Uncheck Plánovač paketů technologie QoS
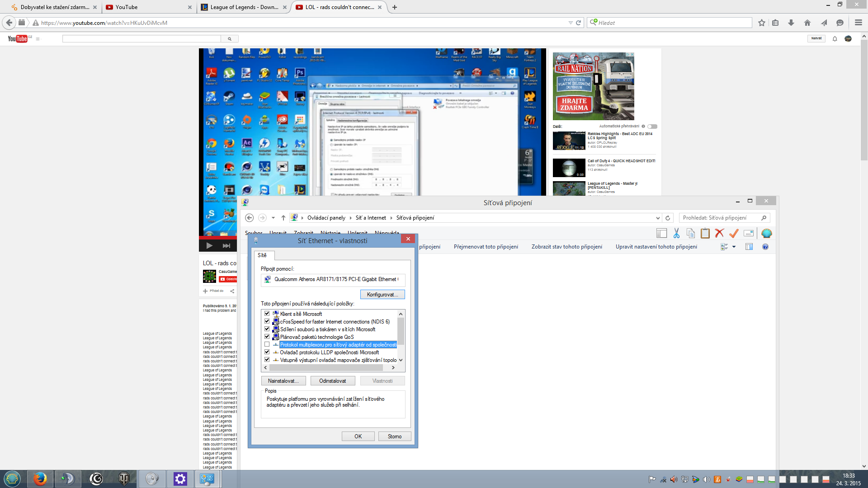The width and height of the screenshot is (868, 488). [267, 337]
